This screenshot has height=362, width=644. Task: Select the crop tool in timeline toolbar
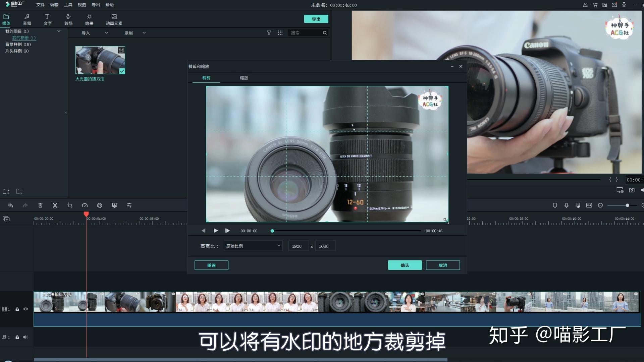pos(70,205)
